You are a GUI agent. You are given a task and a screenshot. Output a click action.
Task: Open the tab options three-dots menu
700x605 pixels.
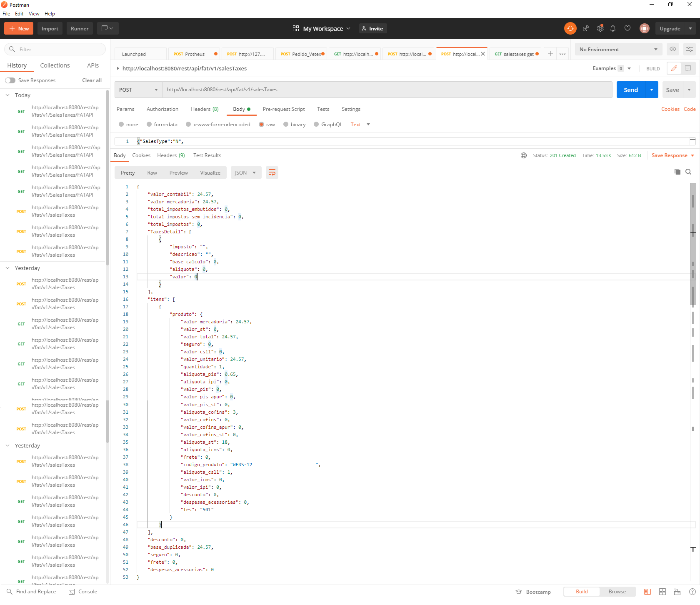pos(562,54)
